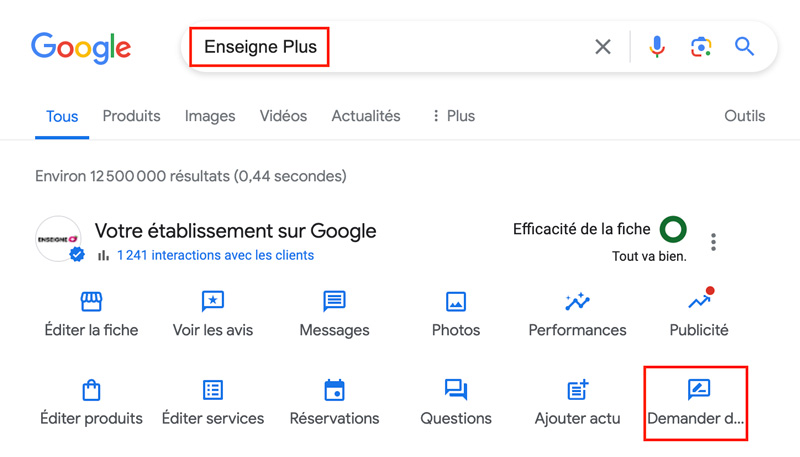The height and width of the screenshot is (457, 800).
Task: Start voice search with the microphone icon
Action: [x=657, y=47]
